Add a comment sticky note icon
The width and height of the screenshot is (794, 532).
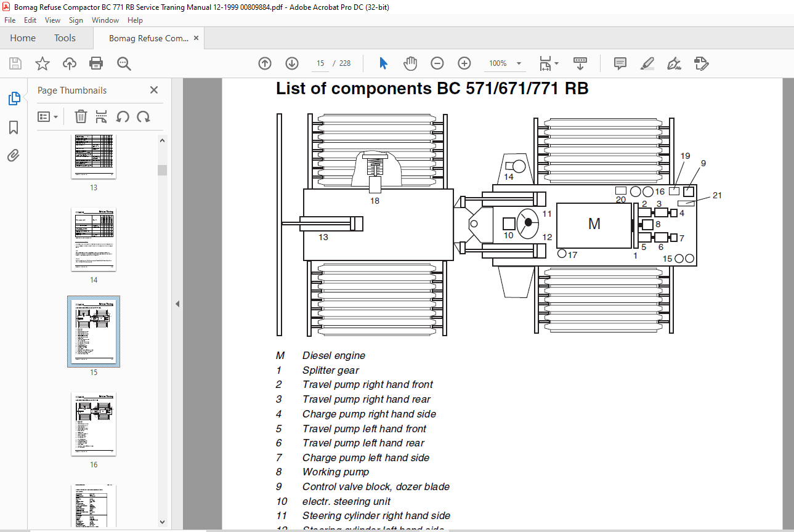point(620,63)
